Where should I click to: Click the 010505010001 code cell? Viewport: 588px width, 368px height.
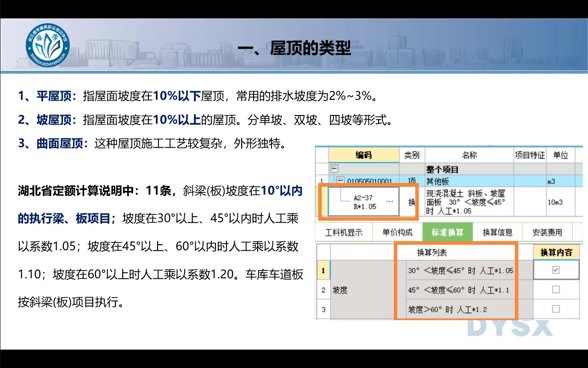point(370,181)
